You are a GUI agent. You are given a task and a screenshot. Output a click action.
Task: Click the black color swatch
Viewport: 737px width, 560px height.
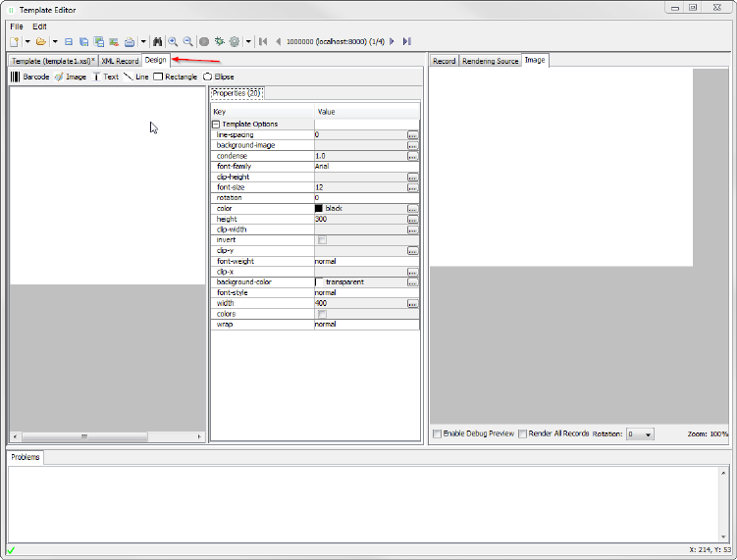pyautogui.click(x=319, y=209)
